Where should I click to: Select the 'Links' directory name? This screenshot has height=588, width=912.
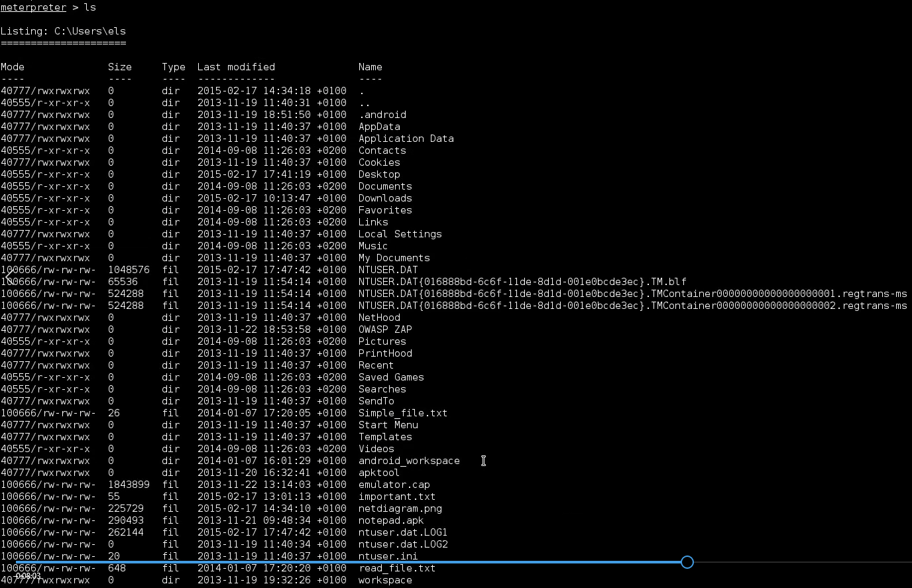coord(373,222)
